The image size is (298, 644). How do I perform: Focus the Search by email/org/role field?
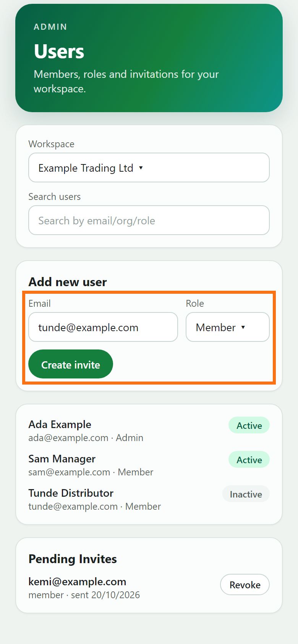tap(149, 220)
